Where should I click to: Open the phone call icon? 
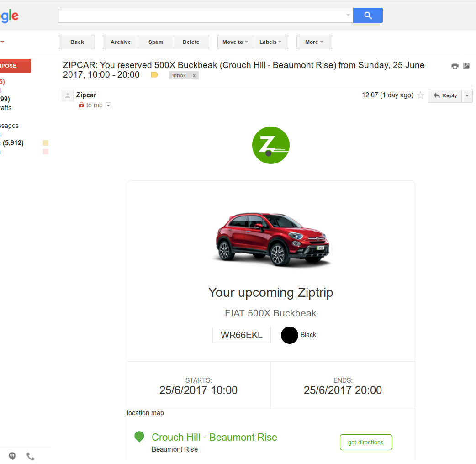click(x=30, y=456)
